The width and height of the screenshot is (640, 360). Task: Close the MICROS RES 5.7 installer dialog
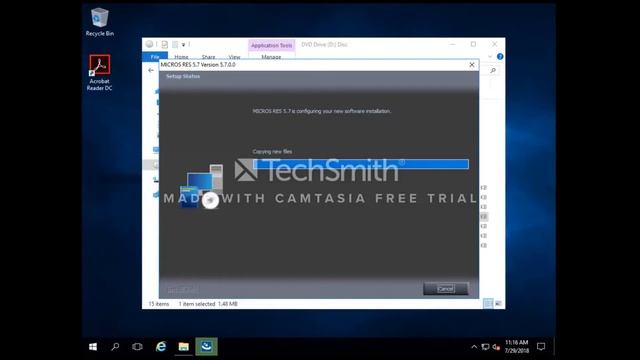click(472, 65)
